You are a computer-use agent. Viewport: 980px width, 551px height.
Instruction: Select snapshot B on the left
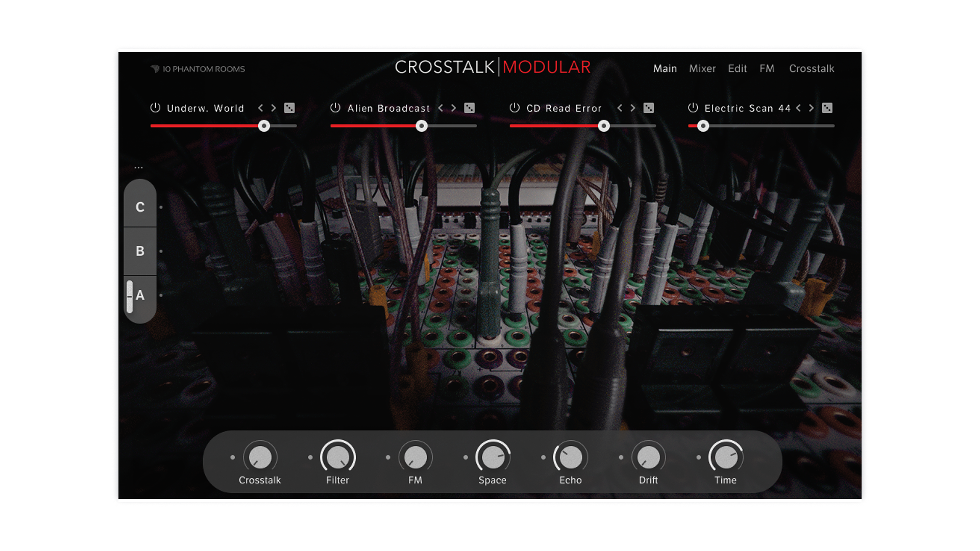point(139,251)
